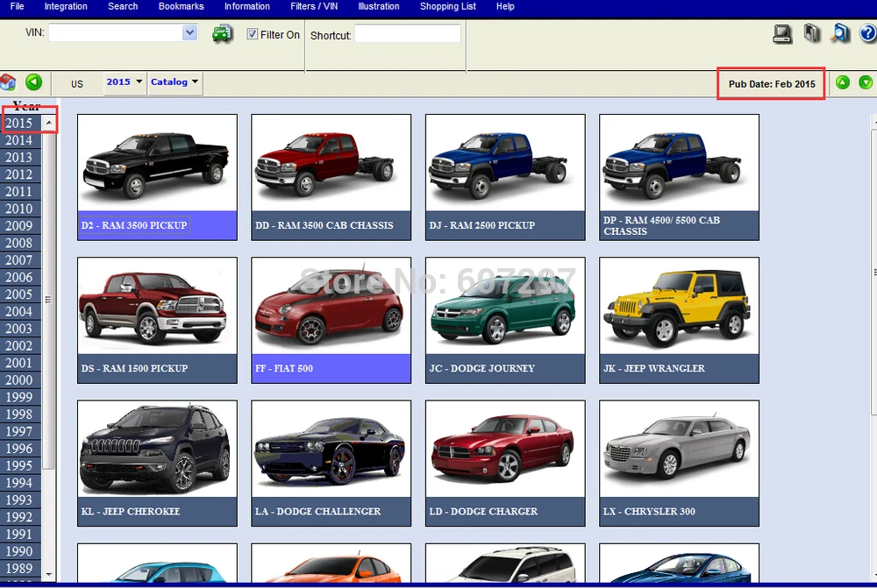Open the Illustration menu

[379, 6]
